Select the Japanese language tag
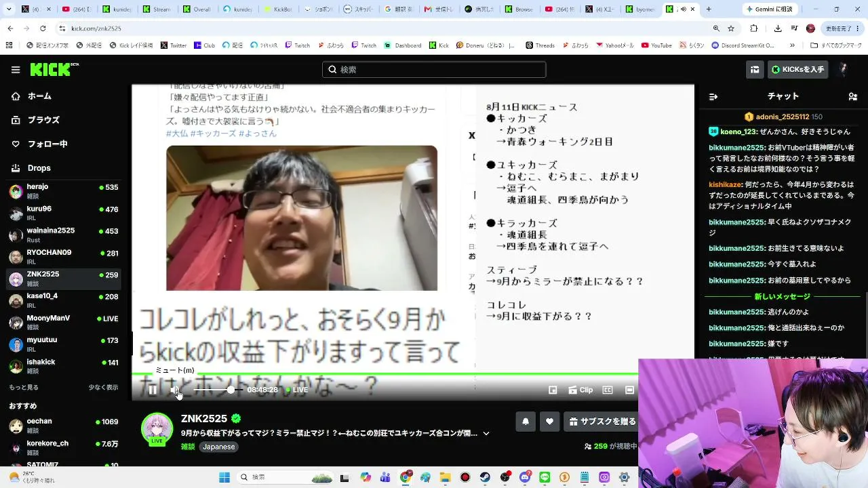868x488 pixels. tap(219, 447)
